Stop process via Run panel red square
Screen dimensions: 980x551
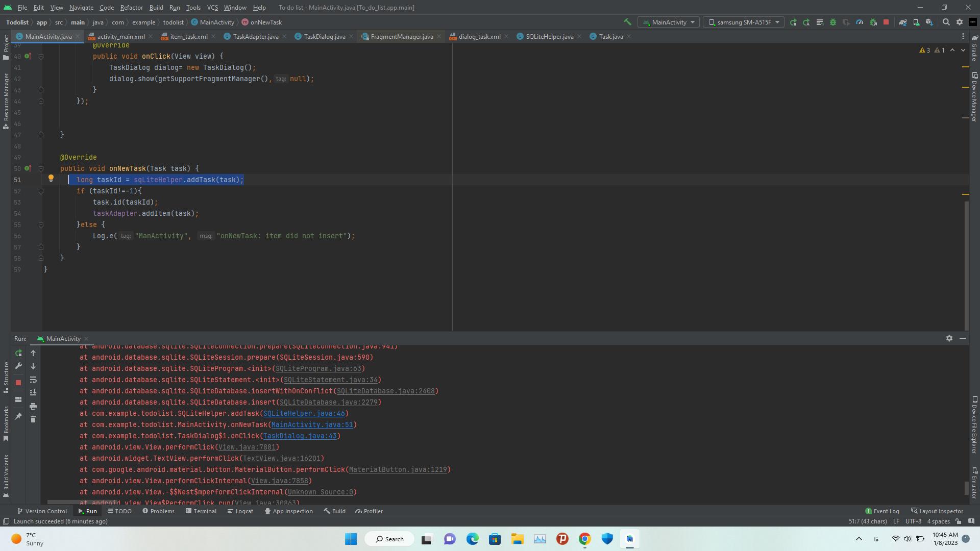pos(18,382)
